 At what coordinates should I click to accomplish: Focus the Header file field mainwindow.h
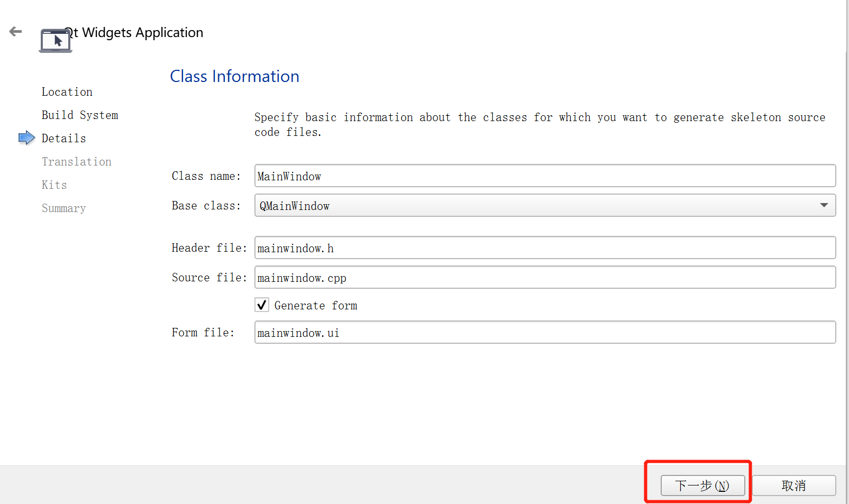(545, 248)
